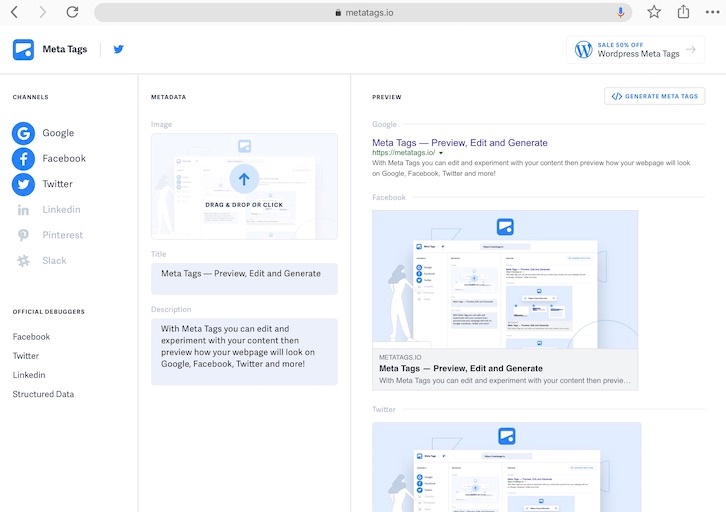Open the share sheet icon
The height and width of the screenshot is (512, 726).
(x=683, y=12)
